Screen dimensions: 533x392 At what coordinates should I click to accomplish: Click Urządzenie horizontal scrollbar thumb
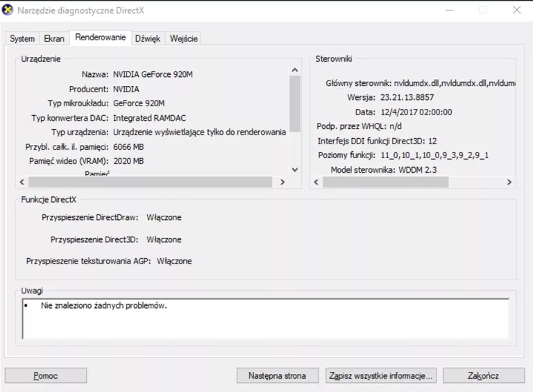pos(150,182)
